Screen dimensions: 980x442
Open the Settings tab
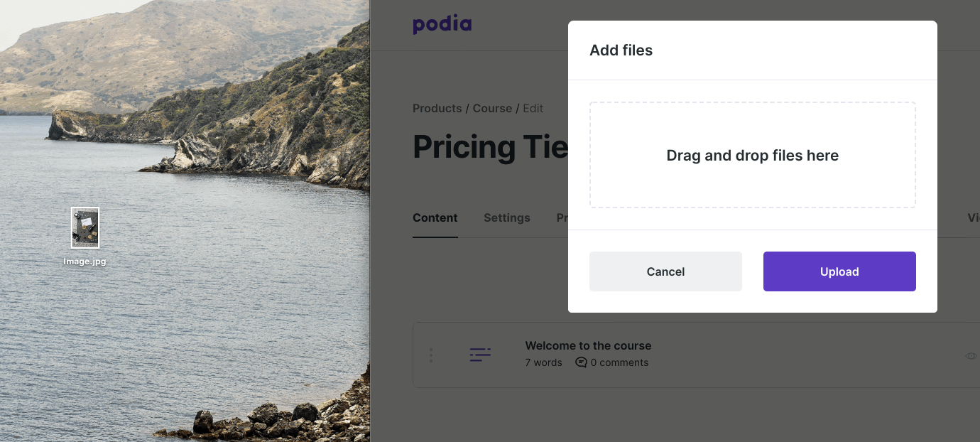tap(507, 217)
